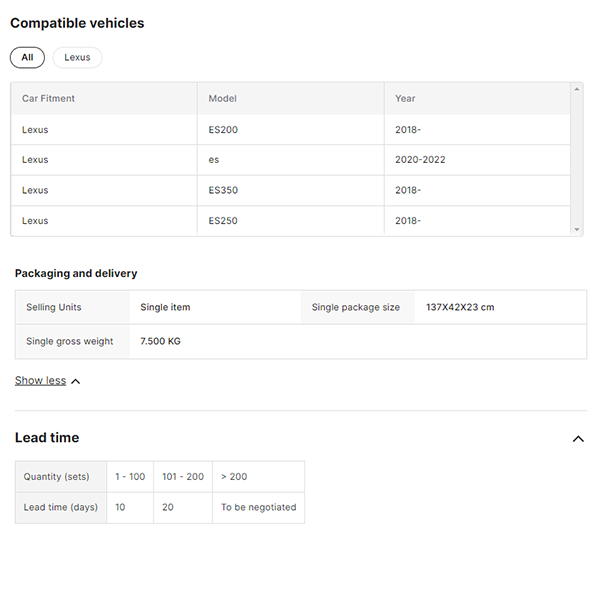Click the To be negotiated cell
The height and width of the screenshot is (600, 600).
pos(258,507)
